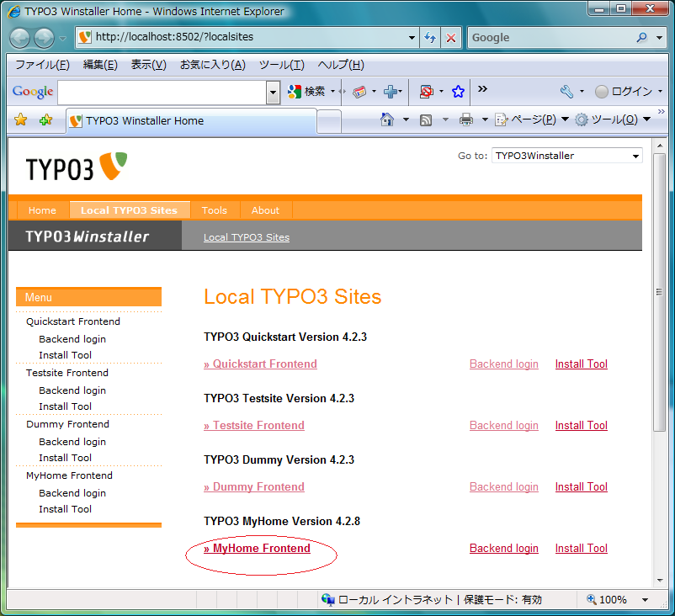Viewport: 675px width, 616px height.
Task: Open the Favorites Center star icon
Action: point(20,119)
